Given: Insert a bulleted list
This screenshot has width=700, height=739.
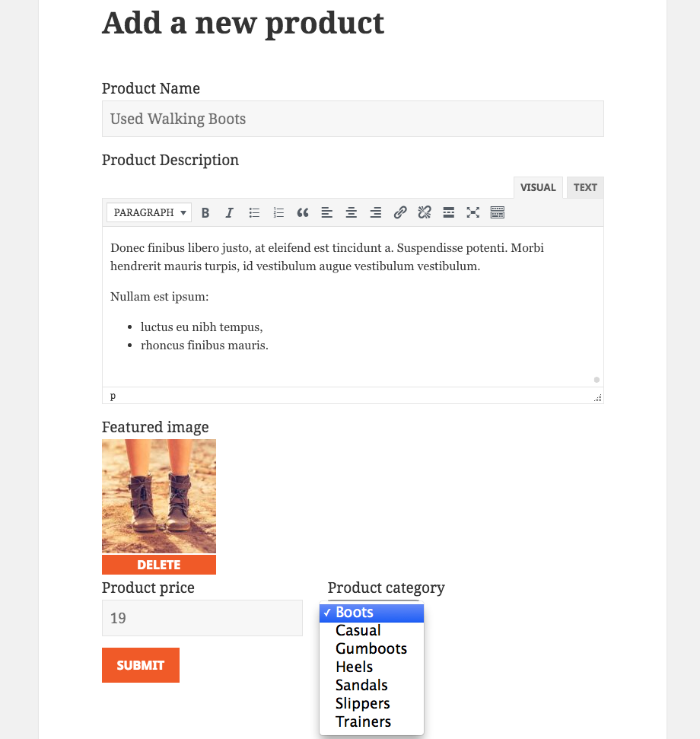Looking at the screenshot, I should pyautogui.click(x=254, y=212).
